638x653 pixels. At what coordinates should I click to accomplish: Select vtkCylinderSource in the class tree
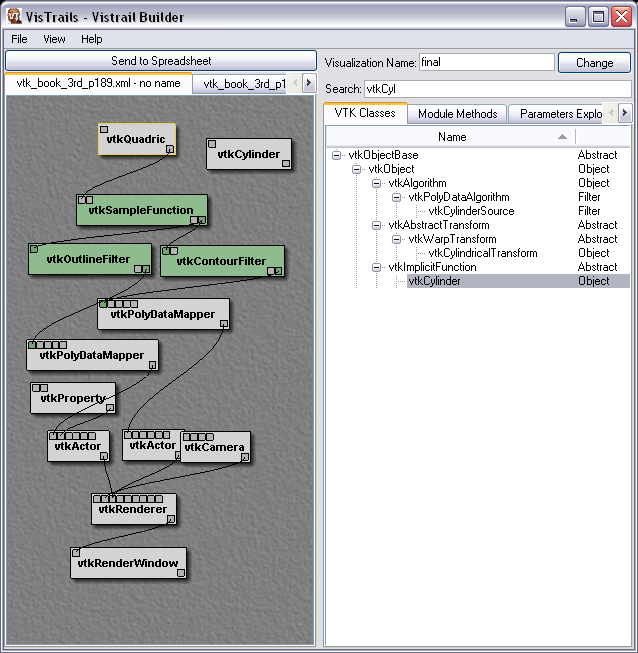pos(471,211)
